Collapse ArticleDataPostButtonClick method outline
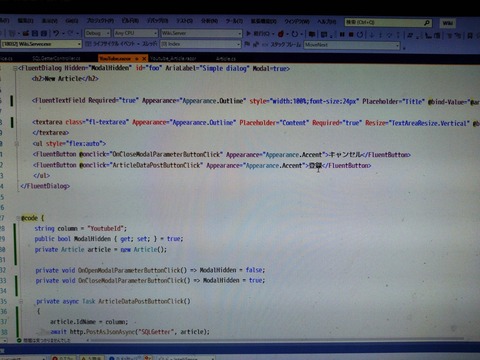480x360 pixels. point(21,301)
